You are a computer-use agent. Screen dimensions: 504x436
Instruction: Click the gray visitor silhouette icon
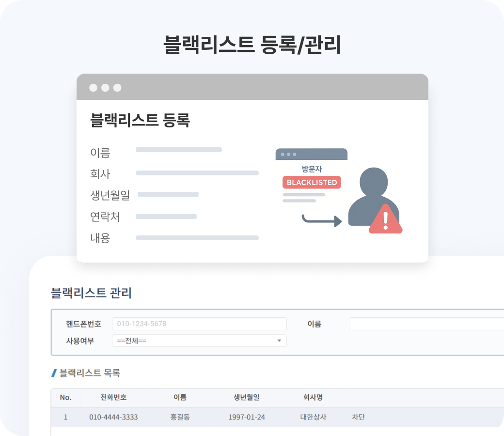click(373, 194)
